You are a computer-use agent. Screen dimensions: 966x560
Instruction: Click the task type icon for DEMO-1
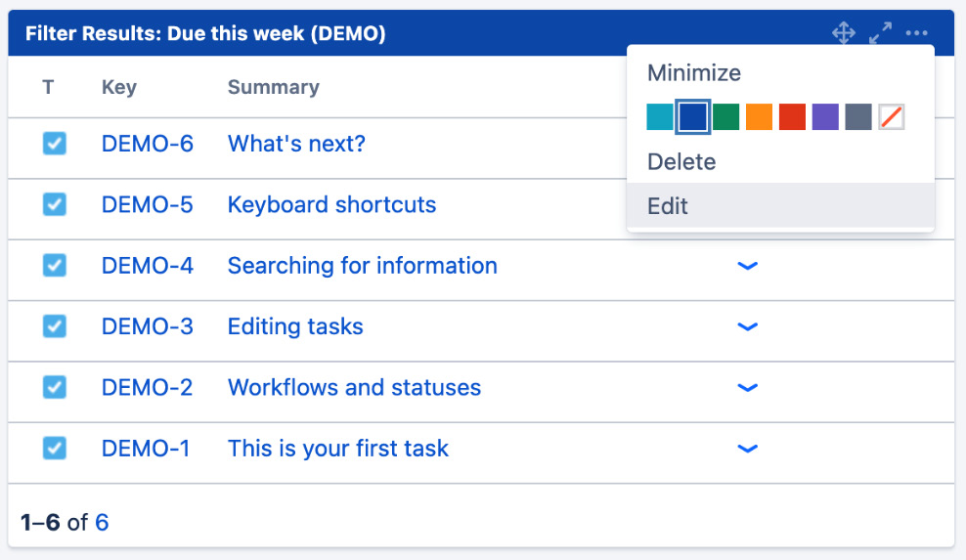click(x=54, y=448)
